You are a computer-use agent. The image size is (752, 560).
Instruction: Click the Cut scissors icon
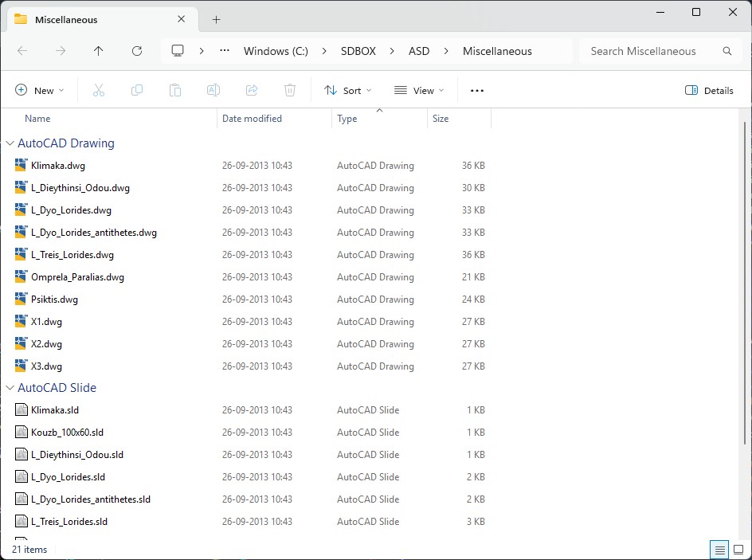click(98, 90)
